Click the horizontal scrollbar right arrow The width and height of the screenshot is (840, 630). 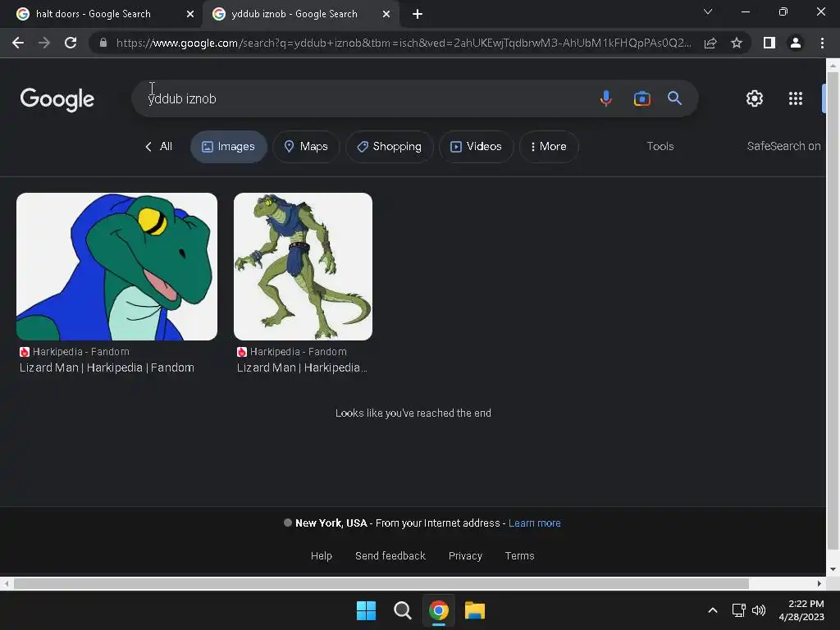[x=819, y=583]
